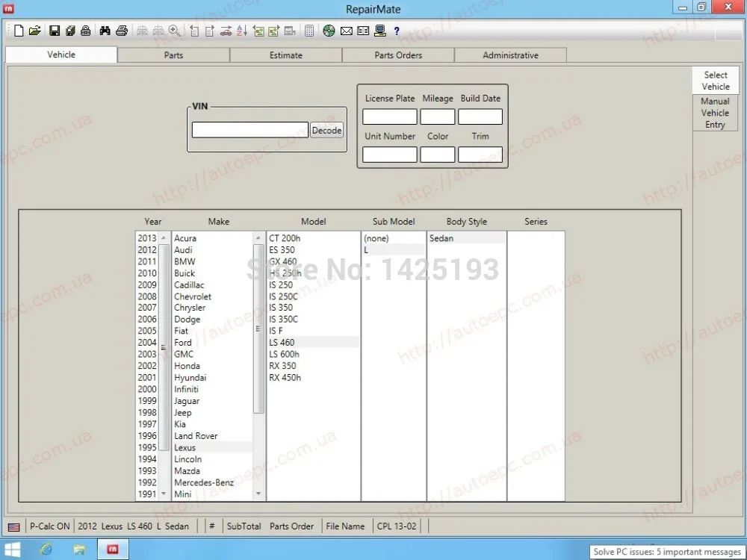Open the Estimate tab
747x560 pixels.
(286, 55)
